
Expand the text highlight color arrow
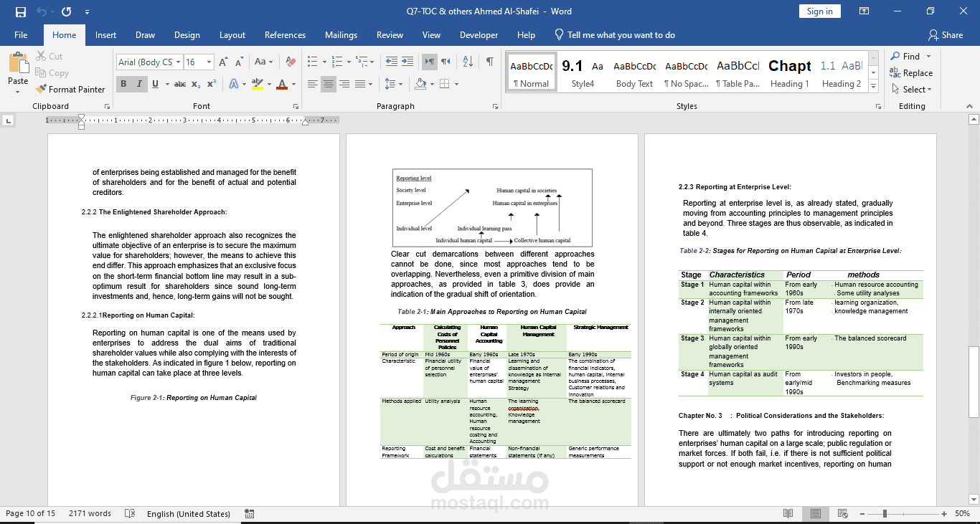[x=269, y=84]
